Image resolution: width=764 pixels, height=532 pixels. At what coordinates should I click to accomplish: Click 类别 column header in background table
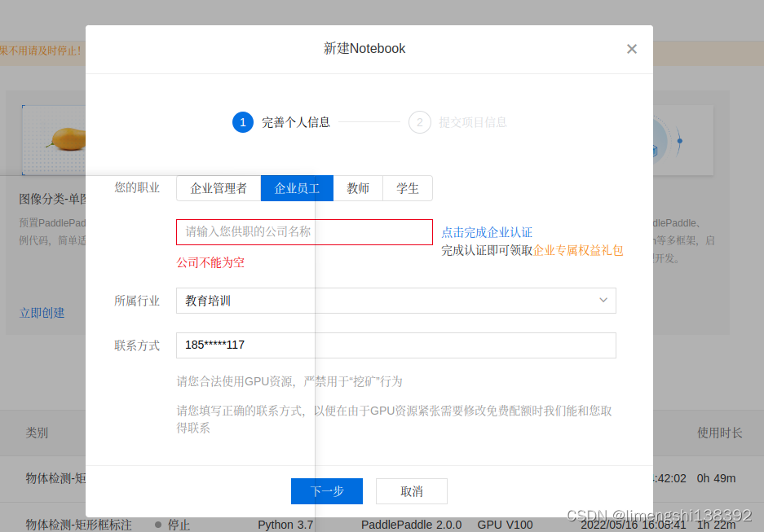click(37, 433)
